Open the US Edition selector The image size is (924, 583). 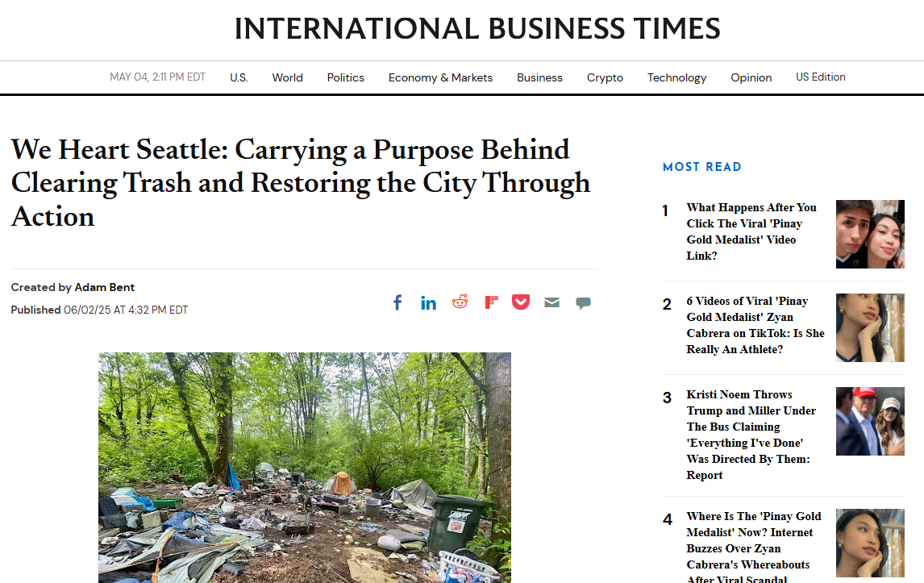pyautogui.click(x=820, y=77)
